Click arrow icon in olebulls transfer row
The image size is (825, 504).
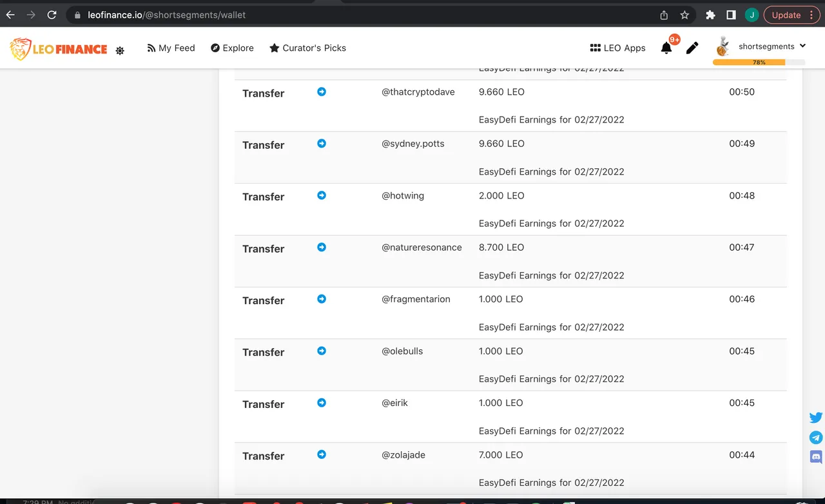pos(322,351)
